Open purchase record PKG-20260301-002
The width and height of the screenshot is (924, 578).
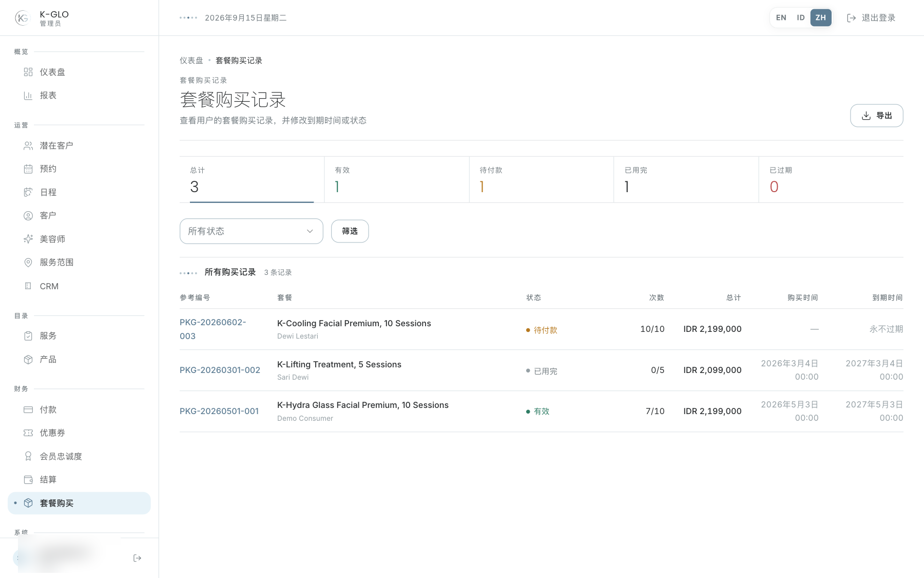coord(220,370)
